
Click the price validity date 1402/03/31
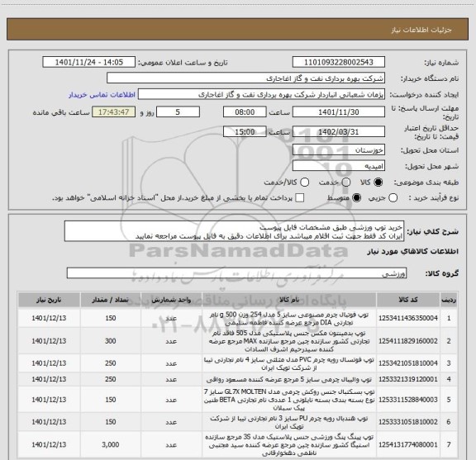[339, 131]
